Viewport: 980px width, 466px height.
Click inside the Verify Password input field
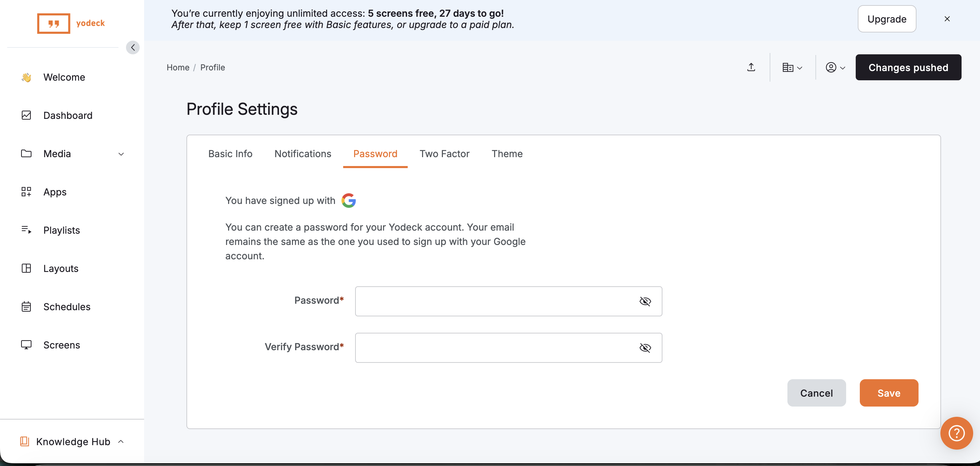coord(494,347)
